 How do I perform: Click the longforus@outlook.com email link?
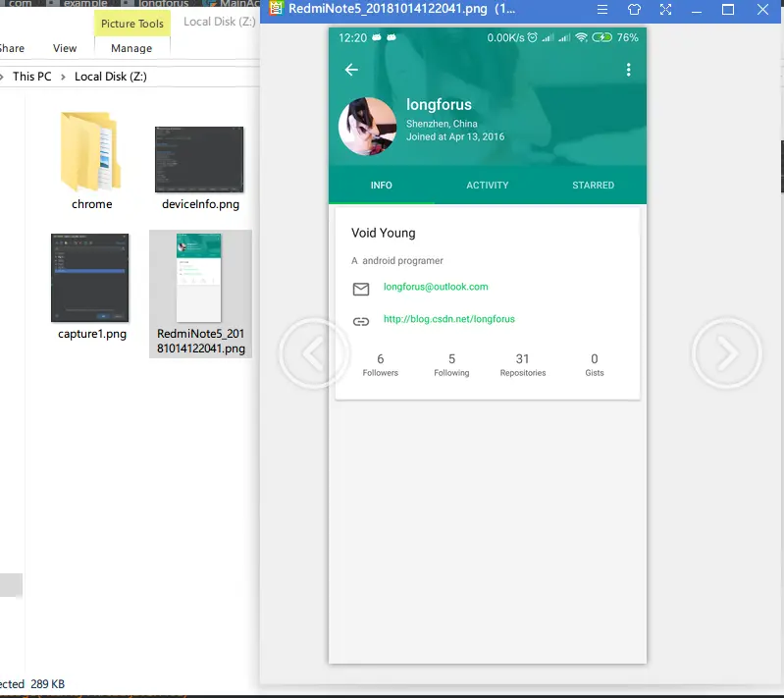tap(436, 287)
